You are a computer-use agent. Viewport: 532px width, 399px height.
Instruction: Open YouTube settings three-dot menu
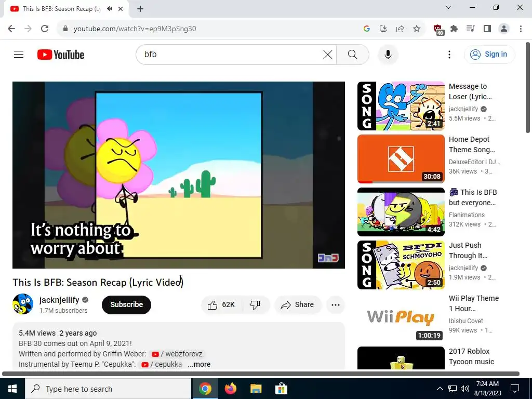pos(449,54)
